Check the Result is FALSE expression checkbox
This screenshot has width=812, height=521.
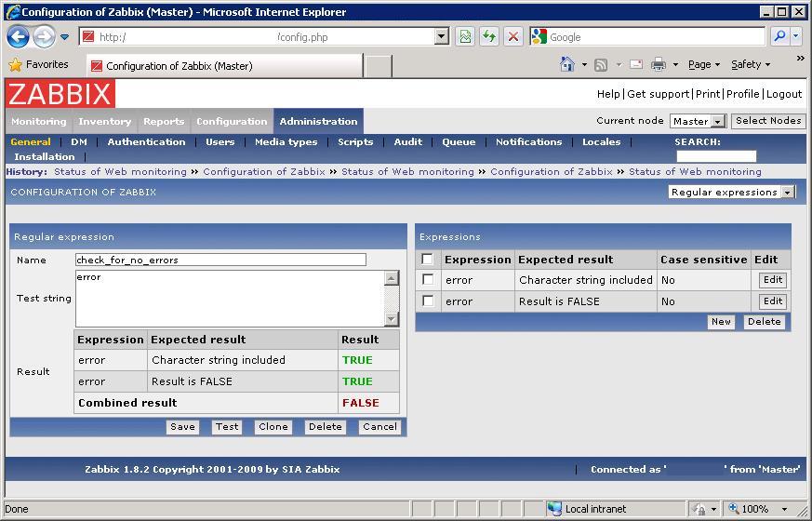point(428,301)
